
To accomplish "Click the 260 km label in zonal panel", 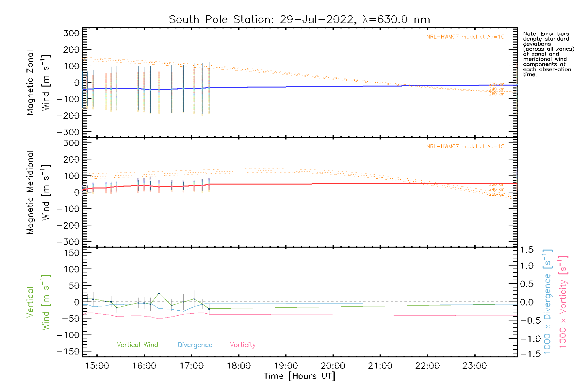I will [496, 94].
